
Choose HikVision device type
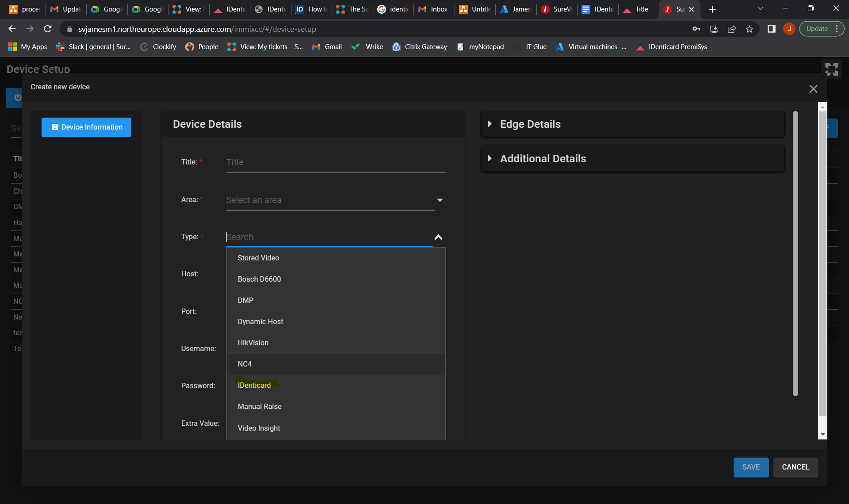click(x=336, y=343)
